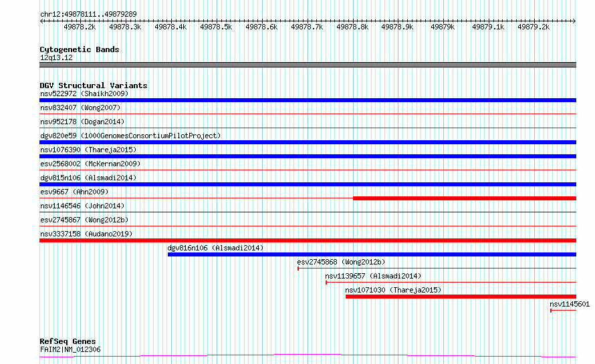The width and height of the screenshot is (595, 364).
Task: Click esv2745867 (Wong2012b) variant label
Action: (x=84, y=220)
